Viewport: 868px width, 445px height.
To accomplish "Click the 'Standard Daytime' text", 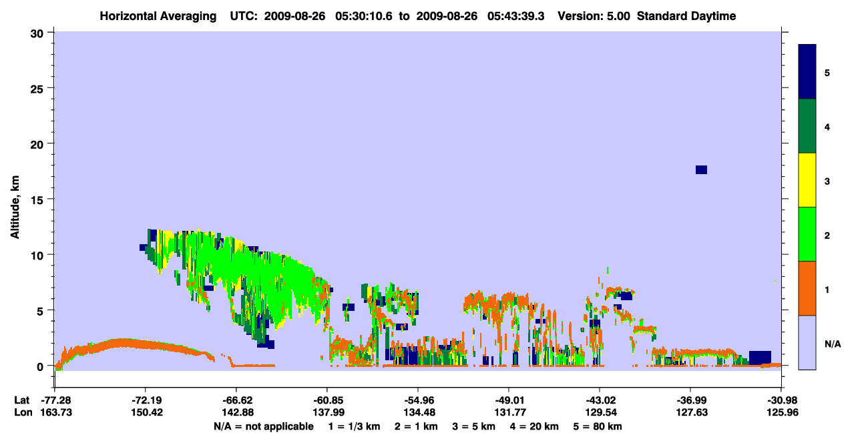I will tap(686, 16).
